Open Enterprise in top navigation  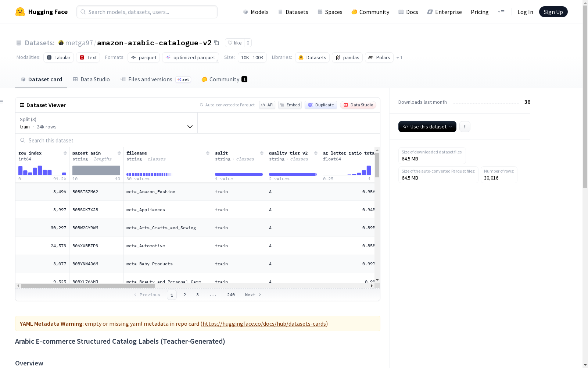[445, 12]
